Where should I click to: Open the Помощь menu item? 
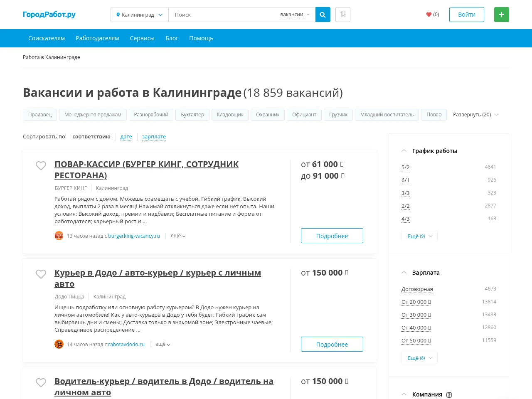click(x=201, y=38)
